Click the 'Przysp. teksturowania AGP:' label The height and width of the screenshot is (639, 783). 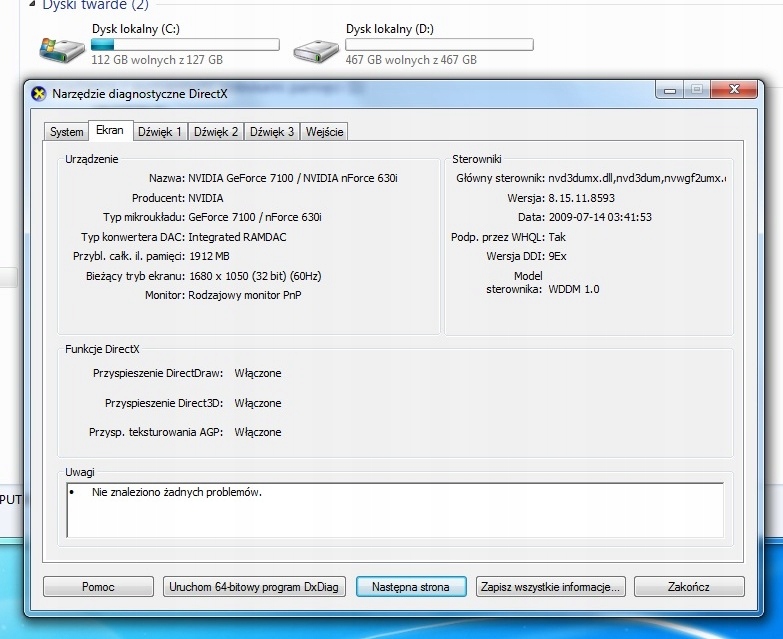point(156,432)
